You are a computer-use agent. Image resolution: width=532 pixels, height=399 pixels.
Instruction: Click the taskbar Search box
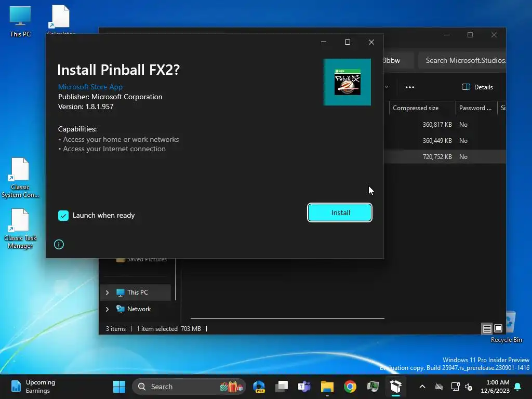pyautogui.click(x=189, y=387)
